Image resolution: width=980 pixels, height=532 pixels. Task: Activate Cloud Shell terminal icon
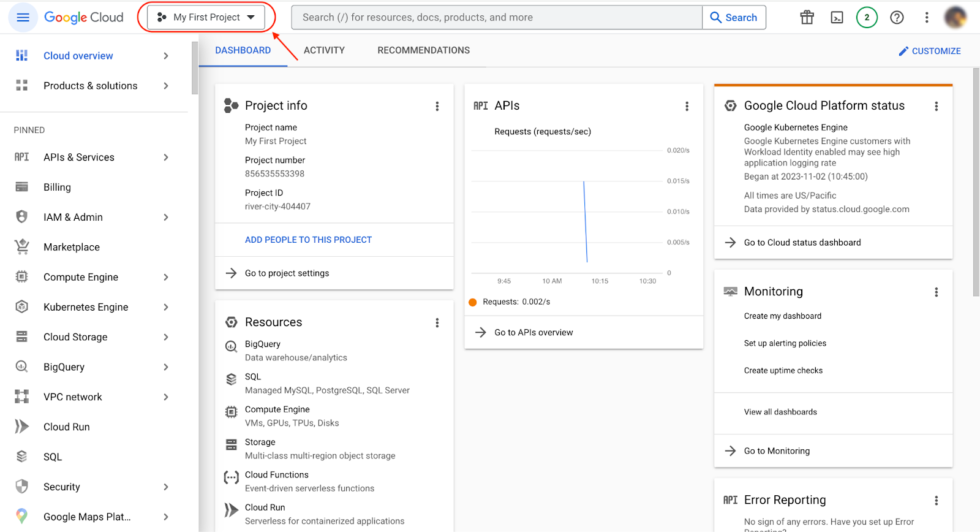[x=837, y=18]
